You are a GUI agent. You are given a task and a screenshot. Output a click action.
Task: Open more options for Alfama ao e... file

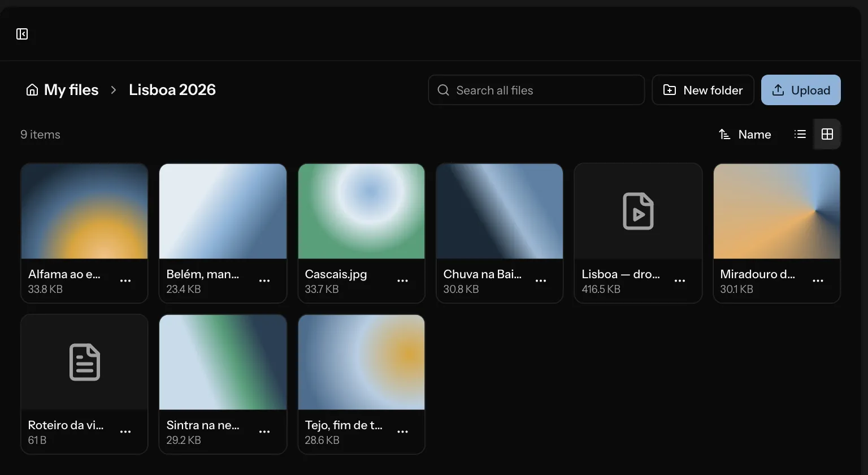point(125,281)
